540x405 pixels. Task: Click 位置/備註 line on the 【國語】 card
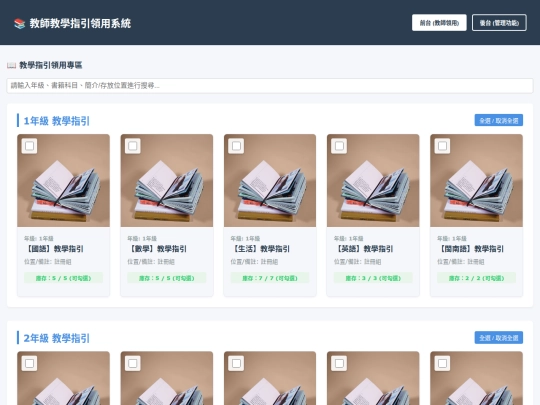48,262
